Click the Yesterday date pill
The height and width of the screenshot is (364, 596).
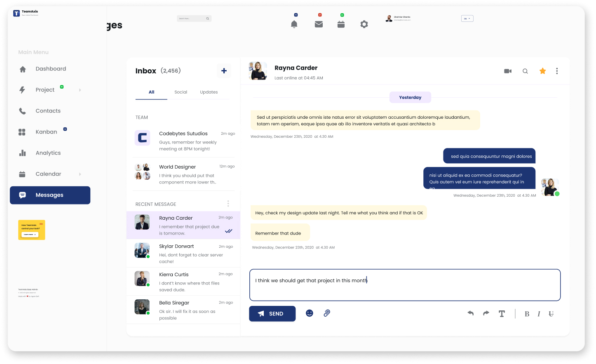410,97
